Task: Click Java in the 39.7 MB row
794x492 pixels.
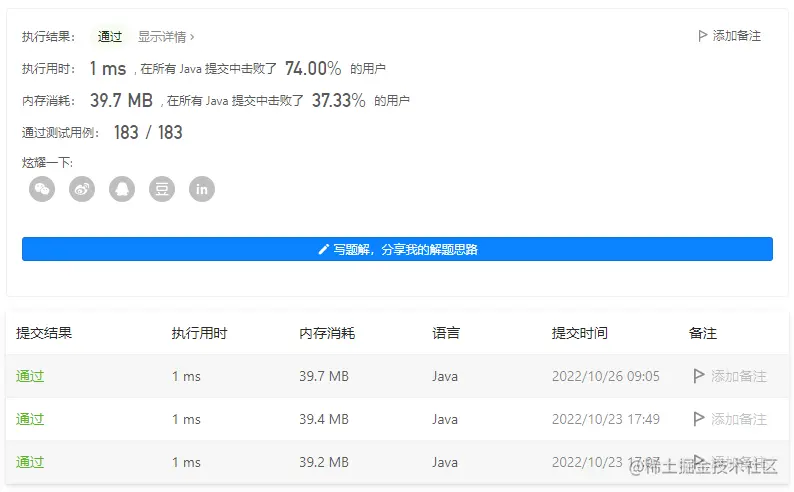Action: [445, 376]
